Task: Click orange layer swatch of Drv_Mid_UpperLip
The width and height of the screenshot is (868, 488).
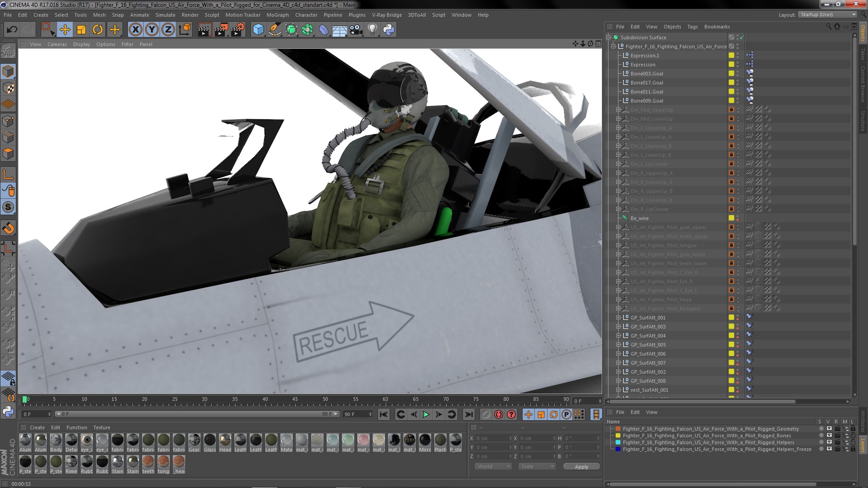Action: point(731,110)
